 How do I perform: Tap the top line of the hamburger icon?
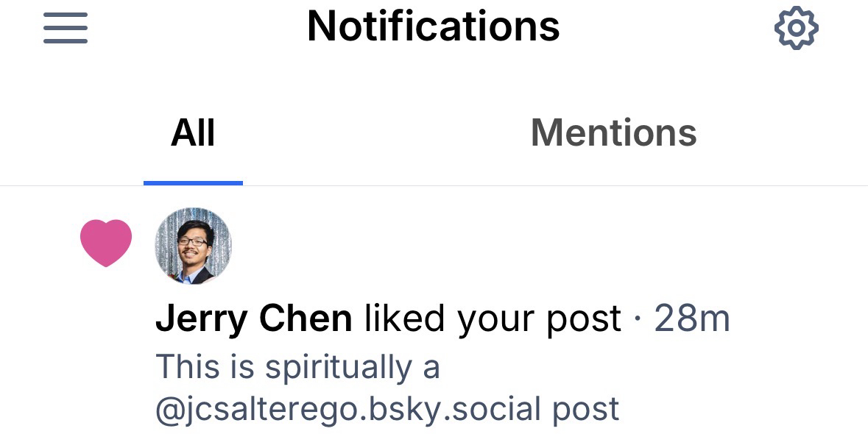[x=66, y=15]
